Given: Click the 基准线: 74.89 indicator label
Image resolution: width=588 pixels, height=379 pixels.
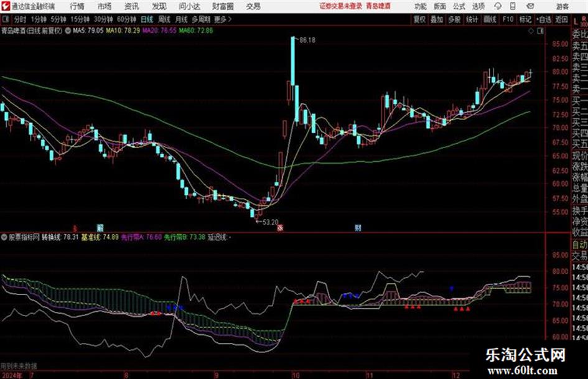Looking at the screenshot, I should pyautogui.click(x=100, y=237).
